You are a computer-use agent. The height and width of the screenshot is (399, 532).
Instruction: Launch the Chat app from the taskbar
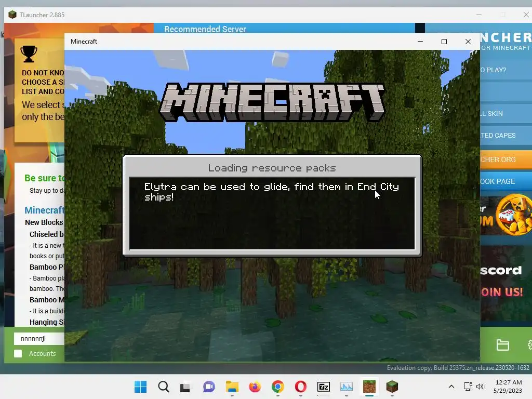209,387
